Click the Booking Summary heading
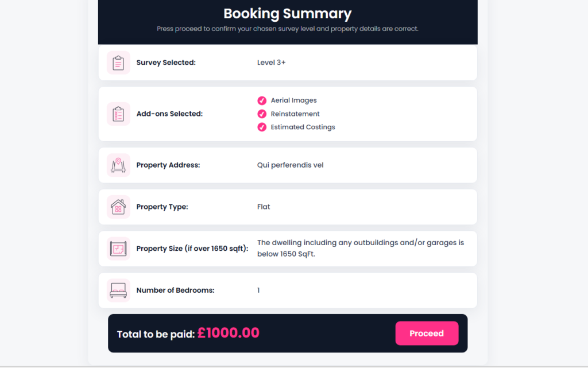The width and height of the screenshot is (588, 368). 288,13
